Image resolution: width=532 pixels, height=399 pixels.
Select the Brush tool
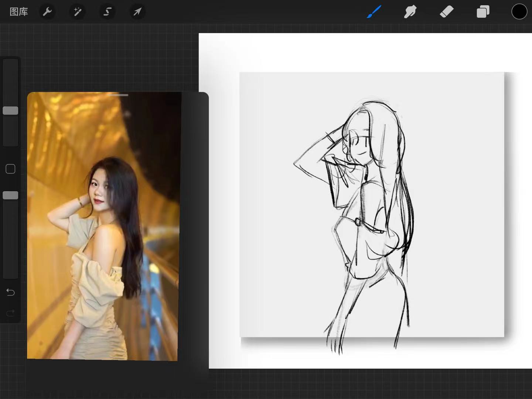pos(374,12)
